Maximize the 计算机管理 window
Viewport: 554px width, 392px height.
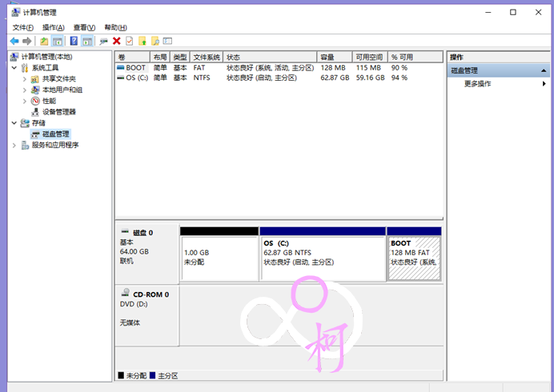[x=513, y=12]
